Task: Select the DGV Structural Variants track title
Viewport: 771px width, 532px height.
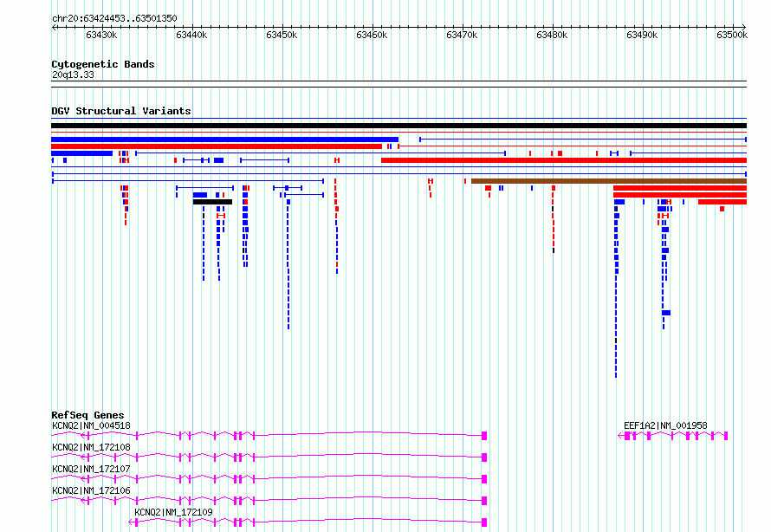Action: click(121, 111)
